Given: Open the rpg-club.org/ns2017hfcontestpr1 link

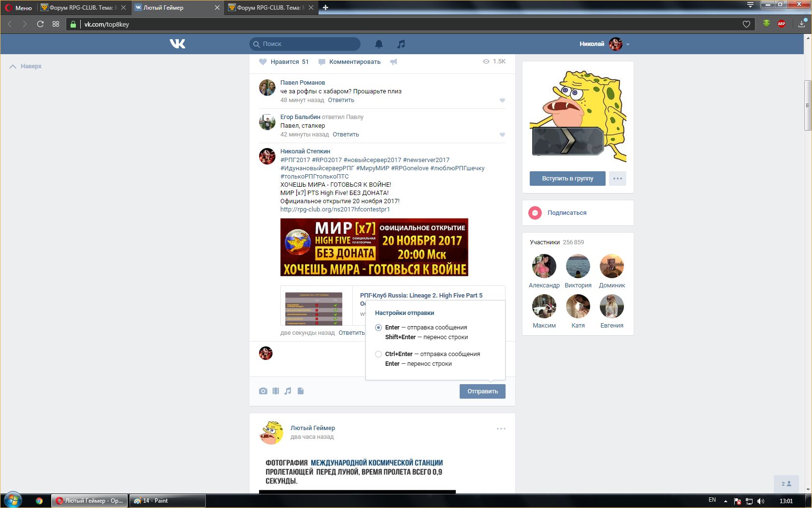Looking at the screenshot, I should tap(335, 209).
